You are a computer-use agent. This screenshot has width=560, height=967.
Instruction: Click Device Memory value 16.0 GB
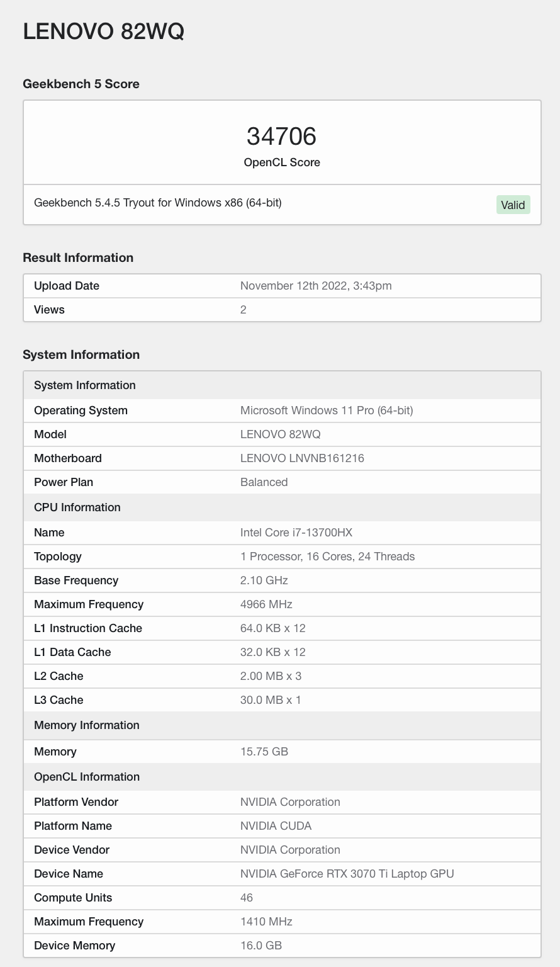coord(261,946)
